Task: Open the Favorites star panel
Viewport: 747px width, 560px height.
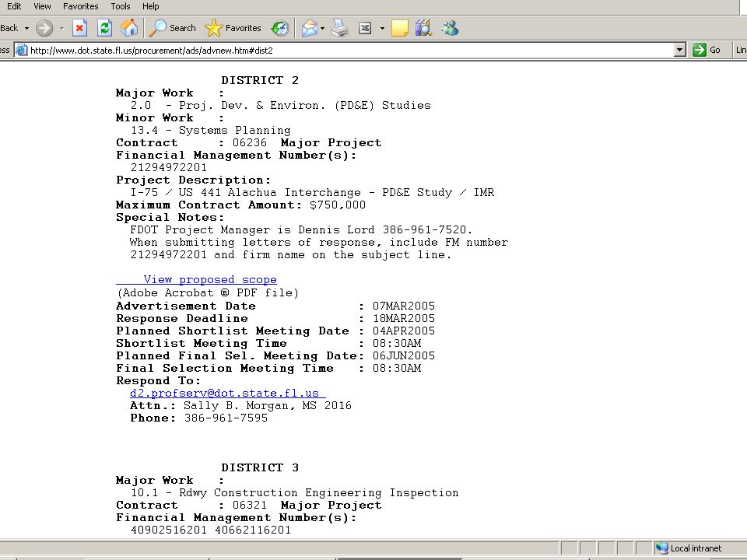Action: [x=233, y=28]
